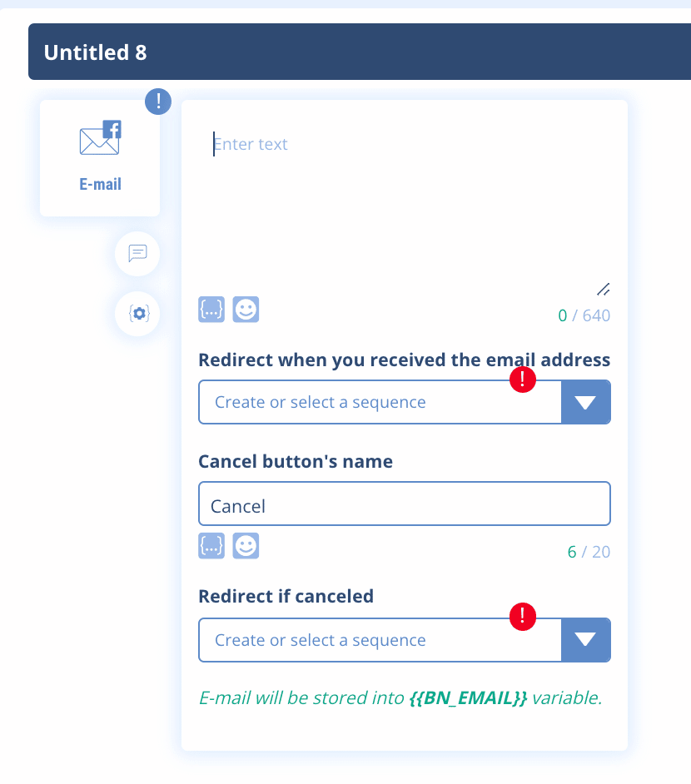
Task: Expand the email address redirect dropdown arrow
Action: [x=586, y=403]
